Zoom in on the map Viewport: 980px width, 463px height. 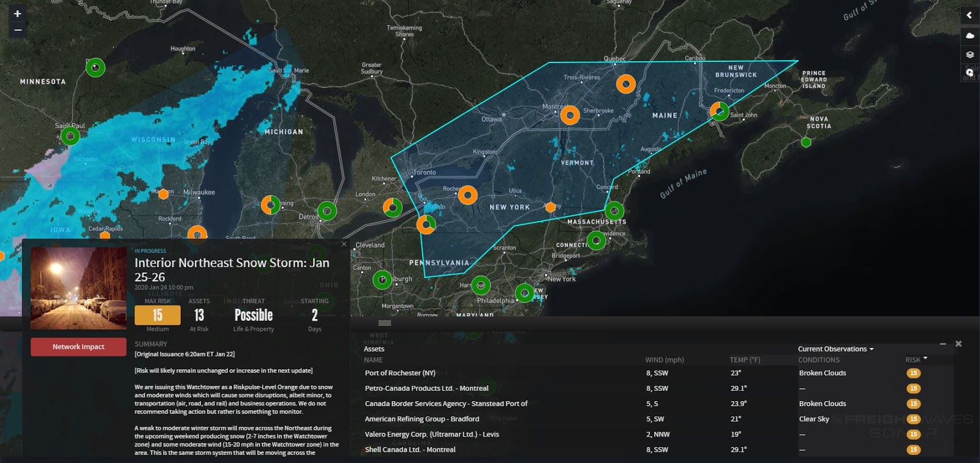[18, 13]
